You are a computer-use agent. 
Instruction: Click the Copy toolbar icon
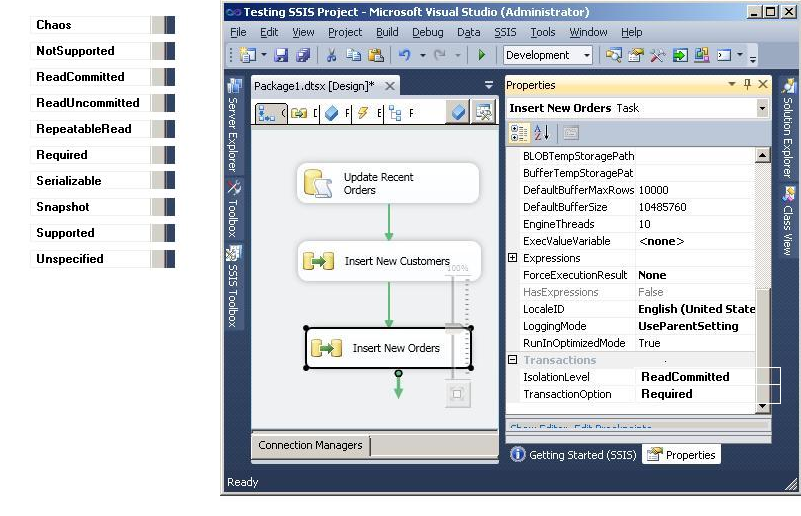(354, 55)
